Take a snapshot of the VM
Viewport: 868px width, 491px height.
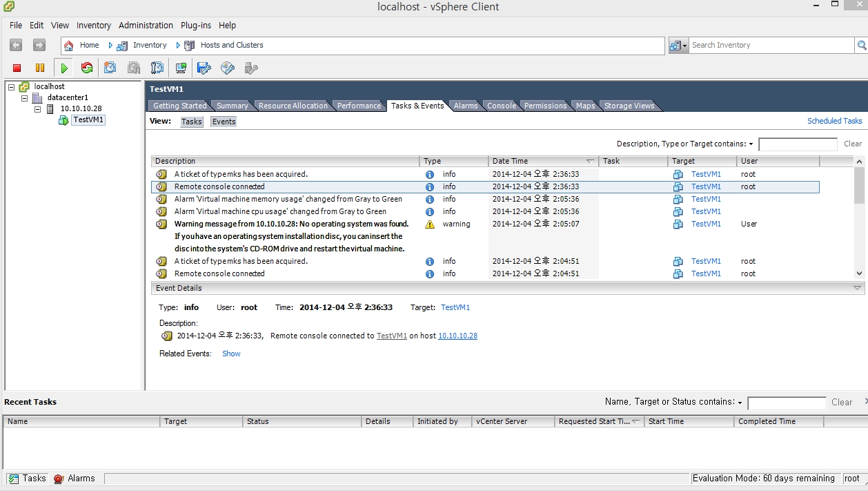[111, 67]
